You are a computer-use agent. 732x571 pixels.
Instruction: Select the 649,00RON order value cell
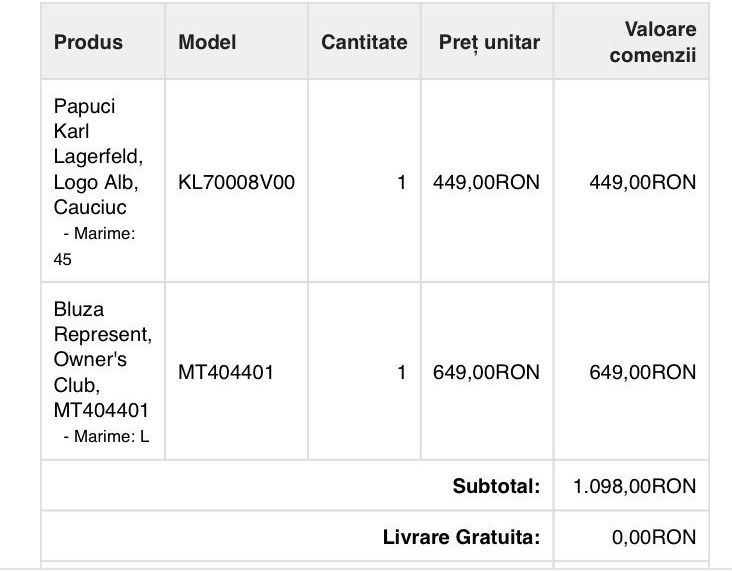tap(642, 372)
